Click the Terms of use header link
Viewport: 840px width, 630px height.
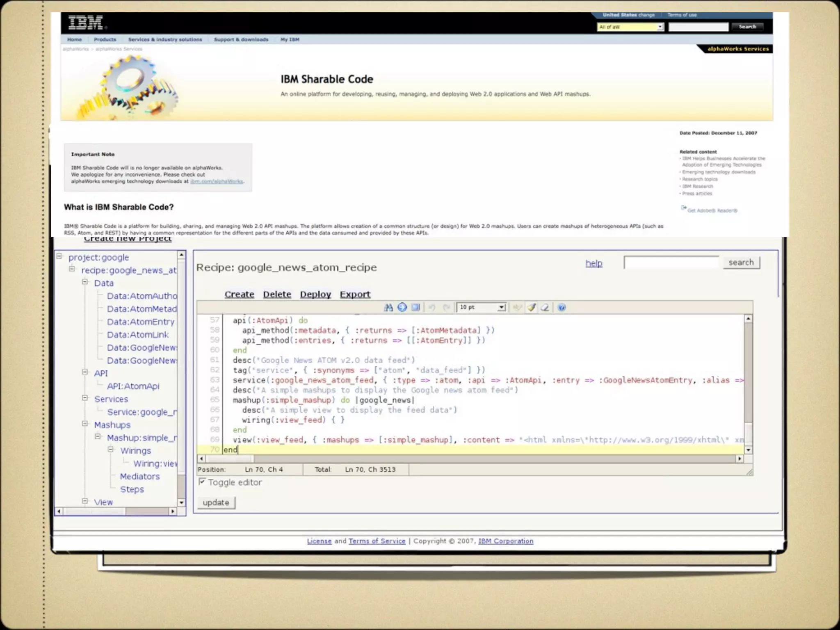click(x=682, y=15)
